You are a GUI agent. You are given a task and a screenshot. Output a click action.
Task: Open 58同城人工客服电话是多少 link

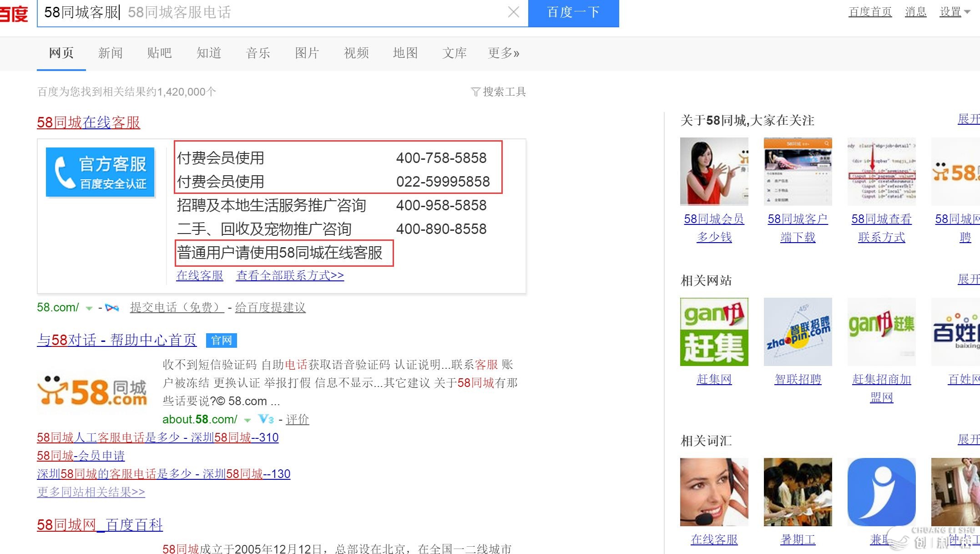(x=157, y=437)
